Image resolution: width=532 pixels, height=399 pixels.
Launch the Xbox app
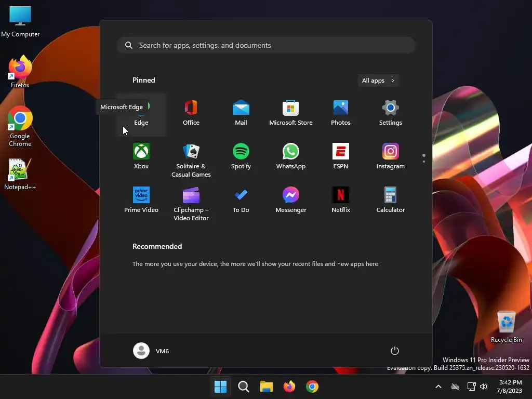pyautogui.click(x=141, y=157)
